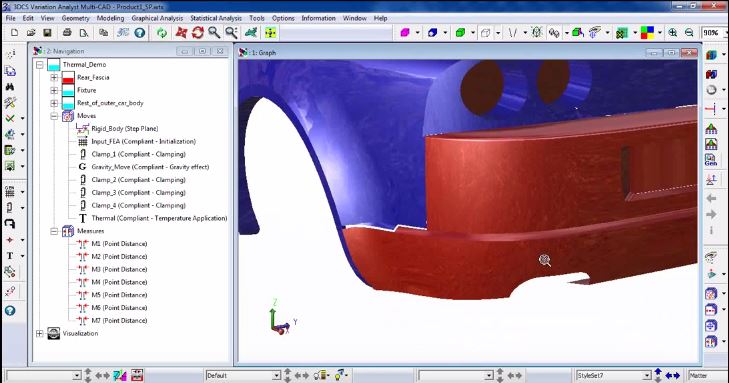The width and height of the screenshot is (729, 383).
Task: Click the green cube display icon
Action: pos(460,33)
